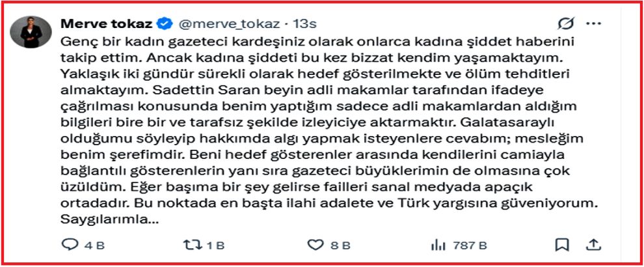Click the 8 B likes count

340,246
